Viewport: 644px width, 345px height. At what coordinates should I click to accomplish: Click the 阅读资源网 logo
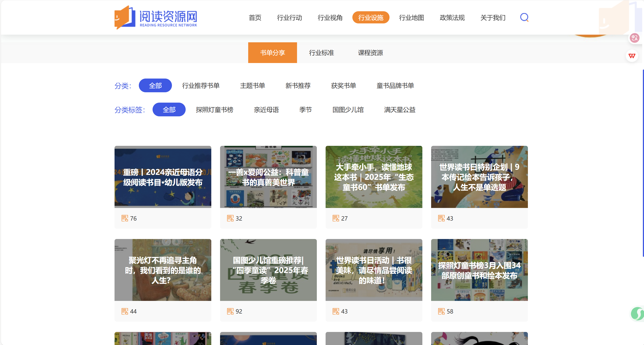tap(156, 18)
